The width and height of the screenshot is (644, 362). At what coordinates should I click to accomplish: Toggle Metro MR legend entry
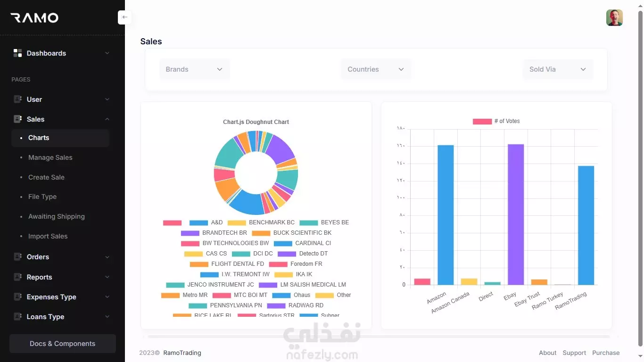pyautogui.click(x=184, y=295)
